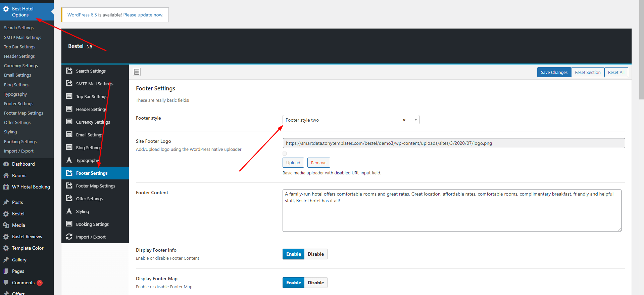Viewport: 644px width, 295px height.
Task: Open Search Settings in the WordPress submenu
Action: coord(19,28)
